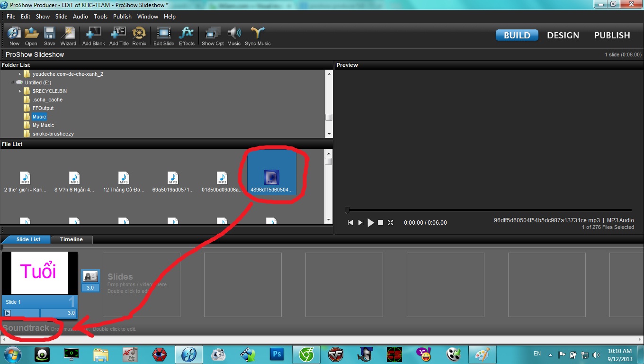Switch to the DESIGN workspace
The height and width of the screenshot is (364, 644).
tap(563, 36)
